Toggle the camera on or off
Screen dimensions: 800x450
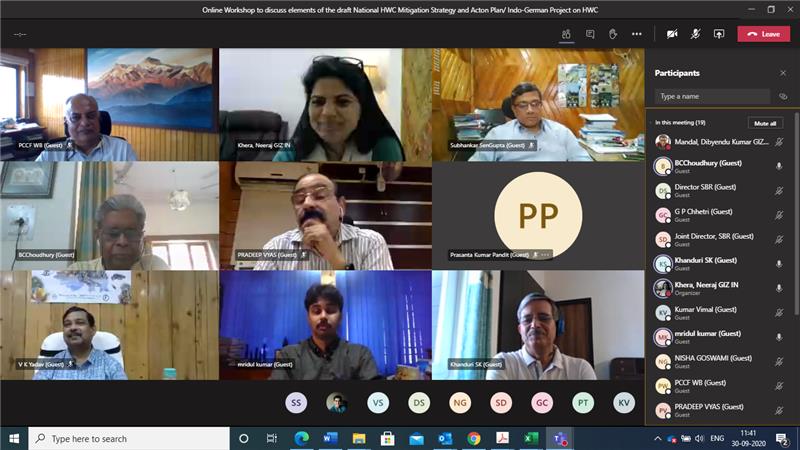point(672,34)
